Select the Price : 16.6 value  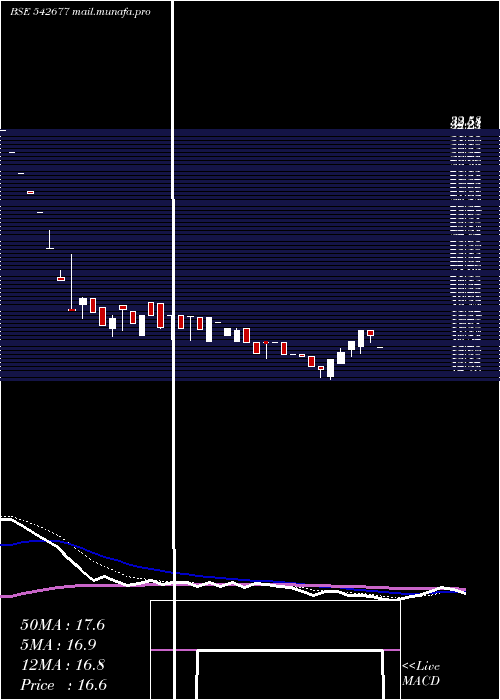[x=63, y=685]
